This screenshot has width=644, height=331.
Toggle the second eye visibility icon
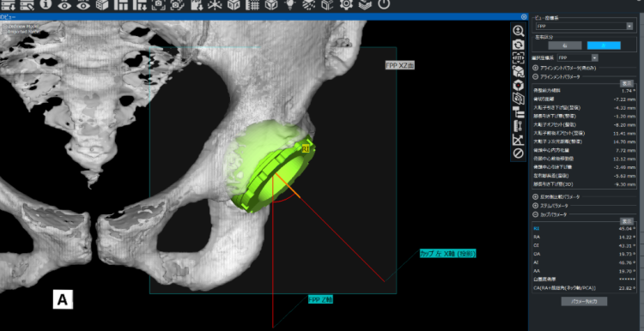point(83,4)
